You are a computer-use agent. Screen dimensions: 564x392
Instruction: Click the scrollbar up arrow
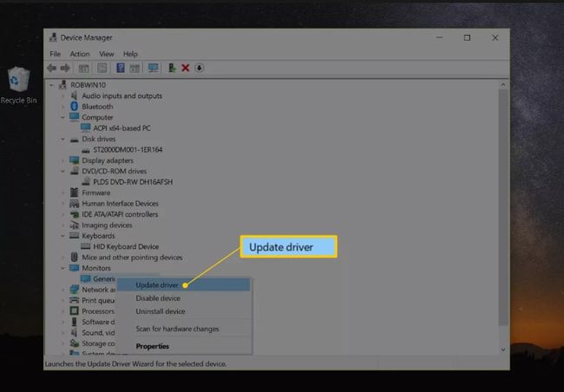(503, 85)
